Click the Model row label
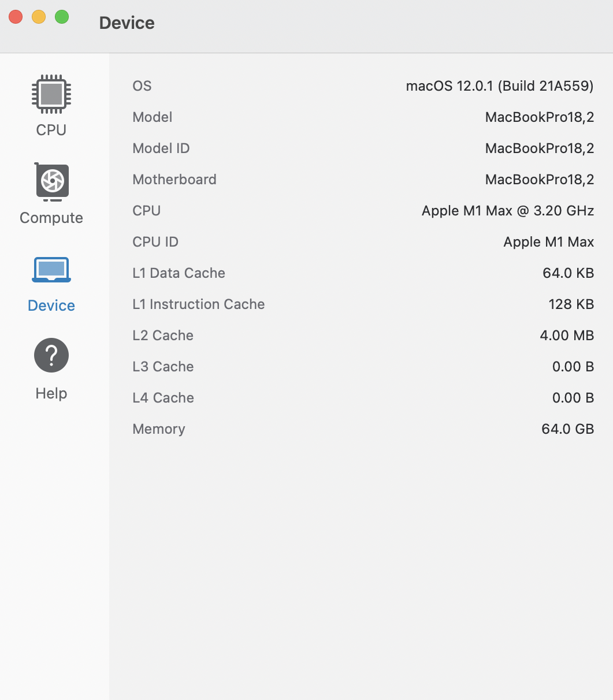 [153, 117]
